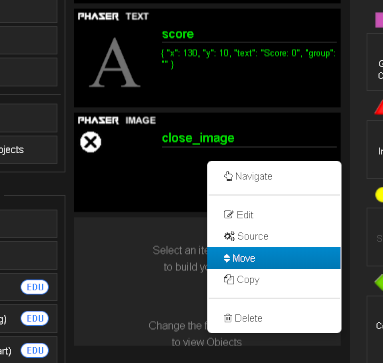Click the large letter A text thumbnail
This screenshot has height=363, width=383.
[x=115, y=63]
